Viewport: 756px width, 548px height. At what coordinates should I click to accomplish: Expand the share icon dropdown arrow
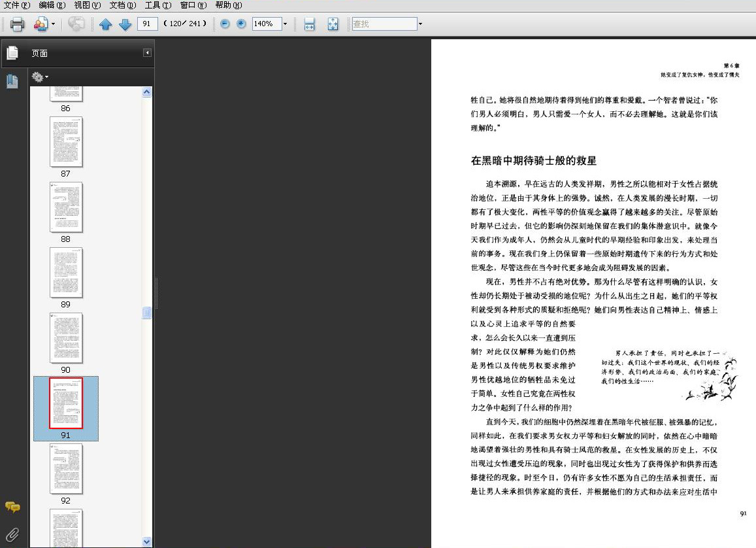point(53,24)
